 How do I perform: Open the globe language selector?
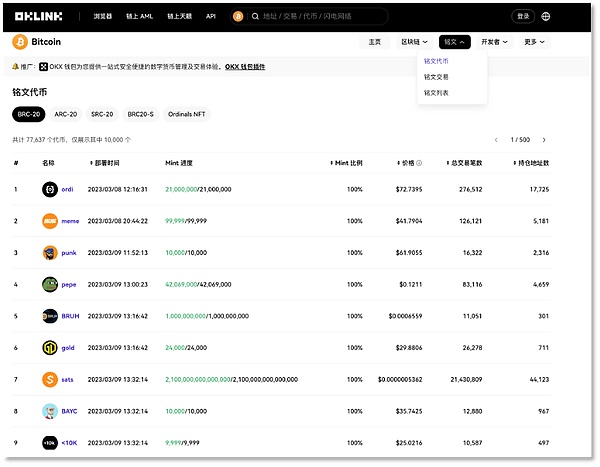point(545,17)
